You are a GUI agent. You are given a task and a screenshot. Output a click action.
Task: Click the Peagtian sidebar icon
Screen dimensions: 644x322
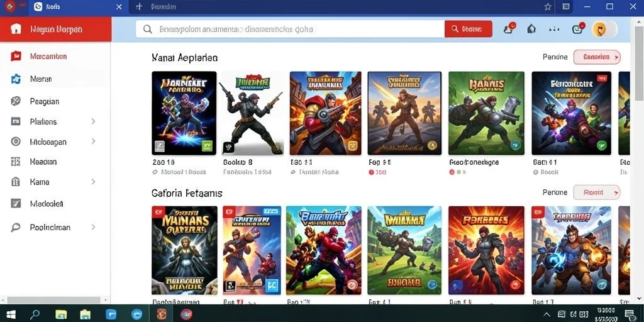coord(16,101)
